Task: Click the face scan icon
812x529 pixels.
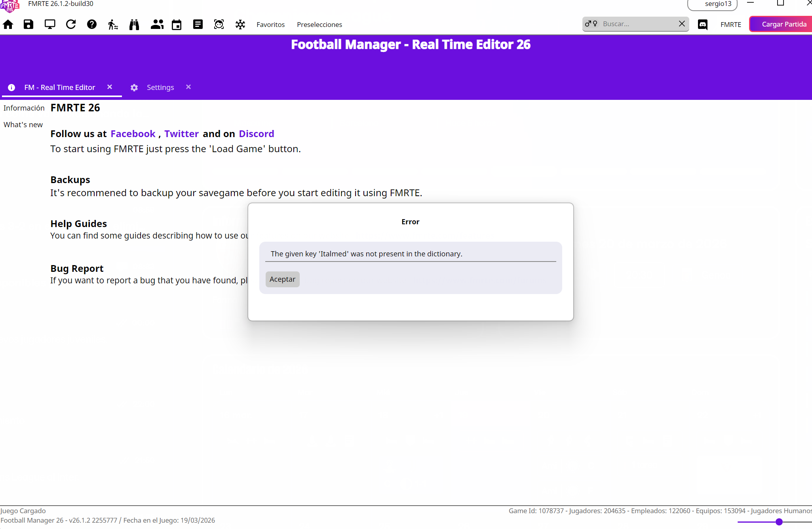Action: [x=219, y=25]
